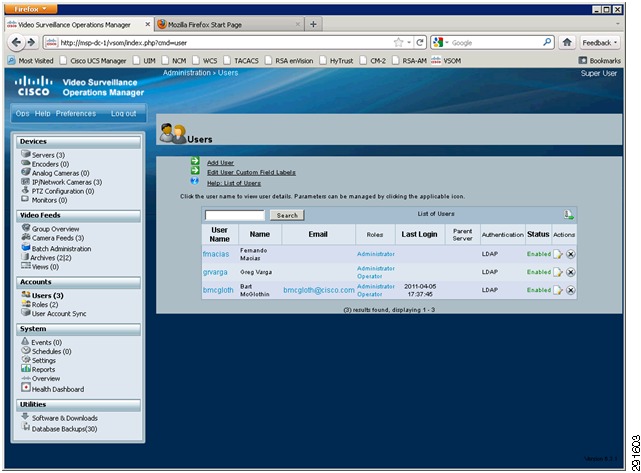Open the Preferences menu item
Screen dimensions: 641x473
(x=76, y=113)
